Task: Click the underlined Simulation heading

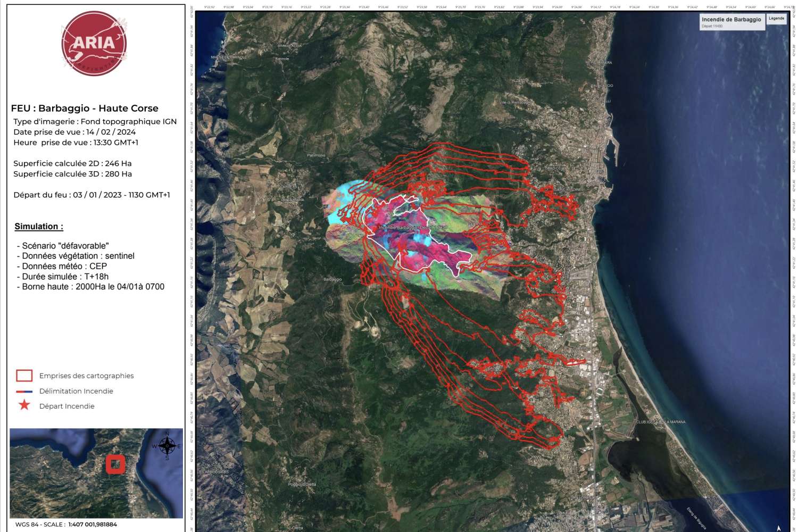Action: (x=39, y=227)
